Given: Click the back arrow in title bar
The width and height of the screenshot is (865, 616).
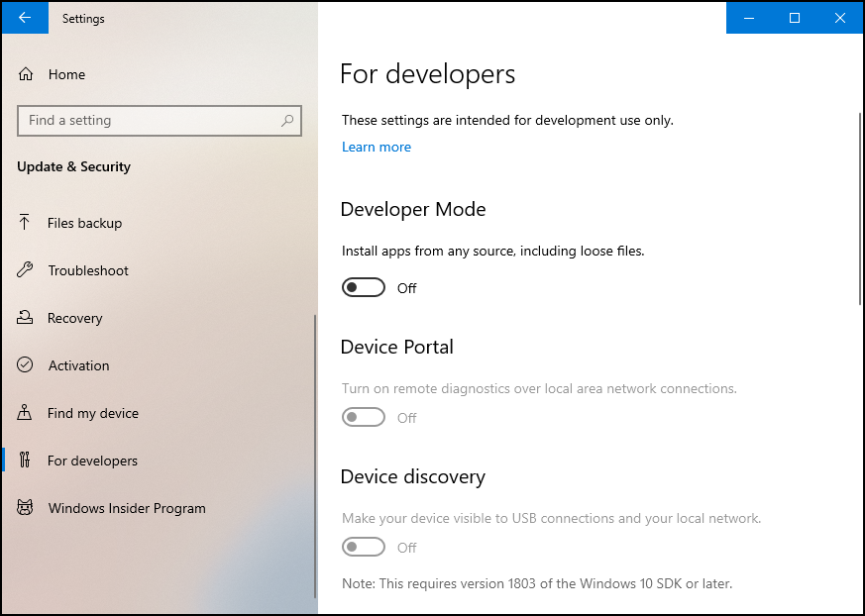Looking at the screenshot, I should click(x=24, y=17).
